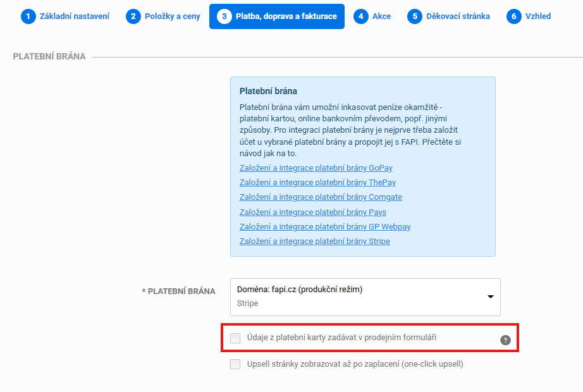The height and width of the screenshot is (392, 583).
Task: Click step number 4 circle icon
Action: pyautogui.click(x=360, y=16)
